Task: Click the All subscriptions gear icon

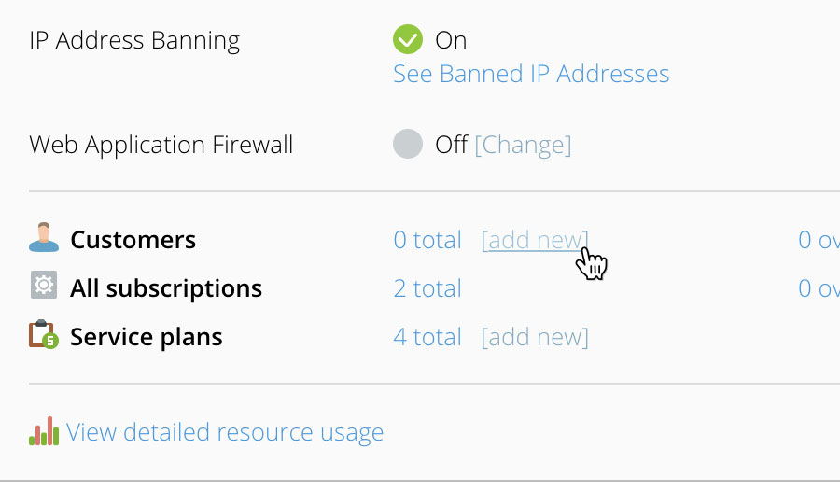Action: click(x=44, y=285)
